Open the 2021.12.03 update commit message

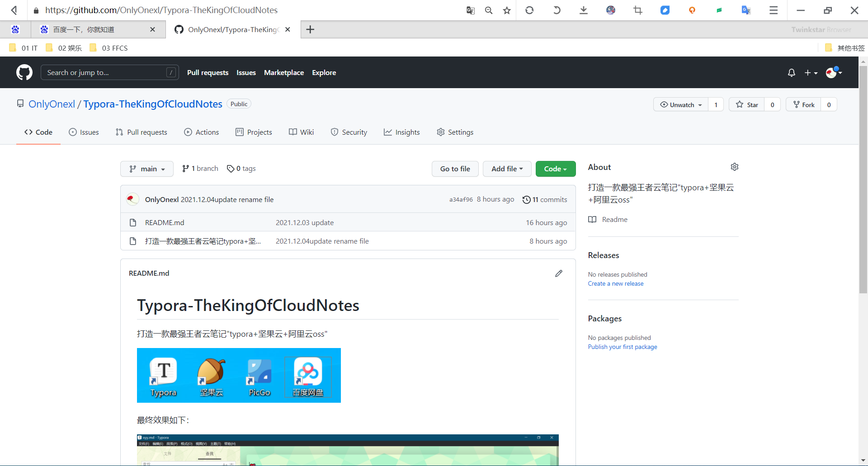[305, 222]
